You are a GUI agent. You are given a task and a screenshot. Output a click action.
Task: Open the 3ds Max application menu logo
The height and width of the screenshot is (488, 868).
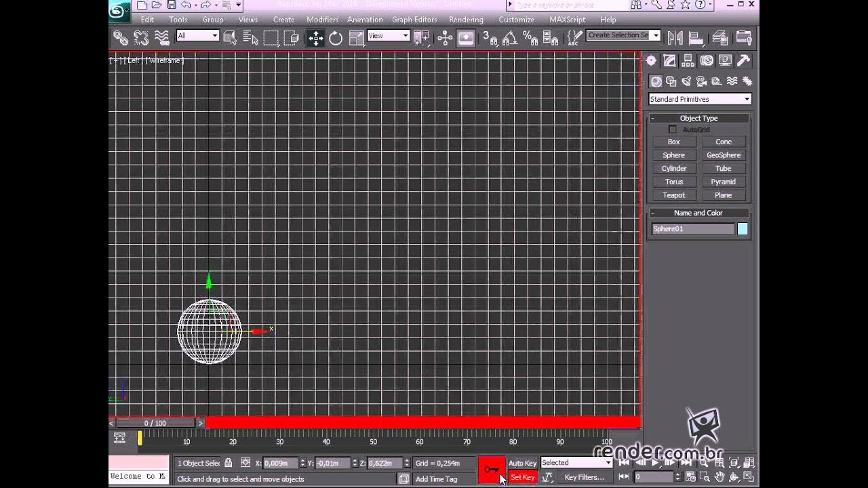coord(119,10)
